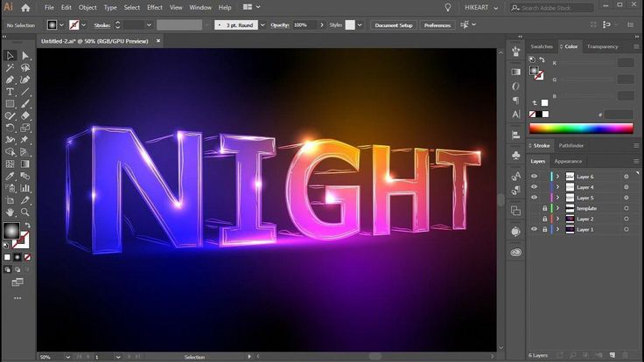Click the Search Adobe Stock field

[551, 8]
